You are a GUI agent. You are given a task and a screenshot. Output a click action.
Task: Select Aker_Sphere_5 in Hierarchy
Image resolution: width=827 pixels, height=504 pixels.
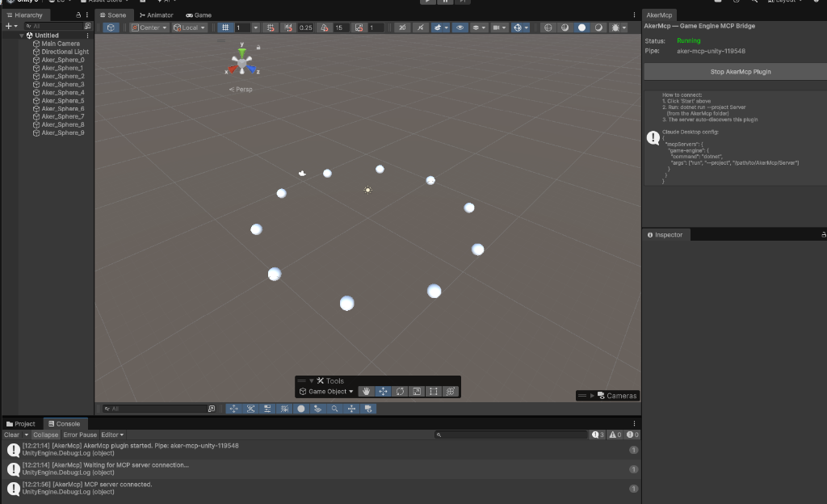coord(63,101)
